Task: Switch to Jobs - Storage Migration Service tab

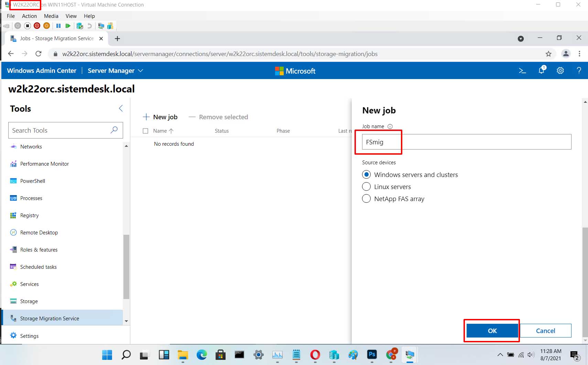Action: tap(57, 38)
